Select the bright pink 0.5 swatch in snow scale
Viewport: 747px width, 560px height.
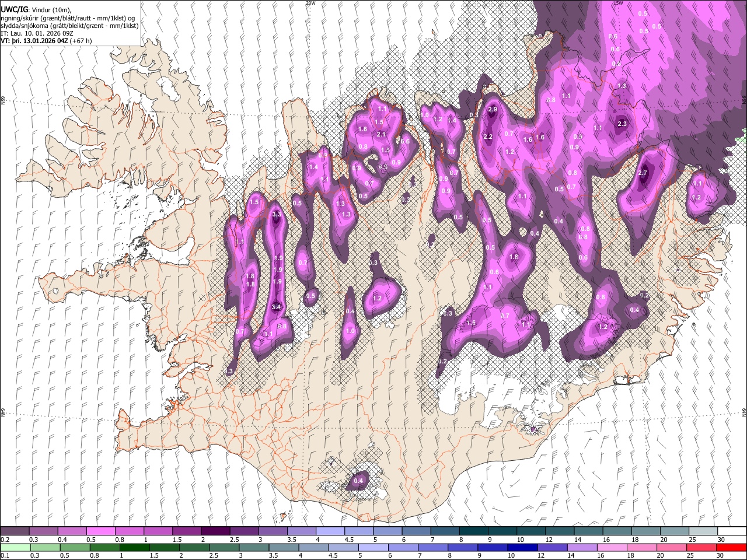100,531
